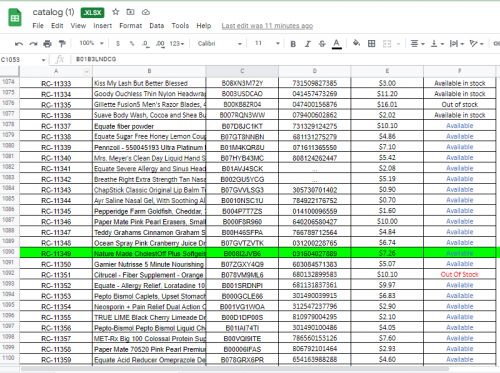500x373 pixels.
Task: View cloud save status icon
Action: 146,12
